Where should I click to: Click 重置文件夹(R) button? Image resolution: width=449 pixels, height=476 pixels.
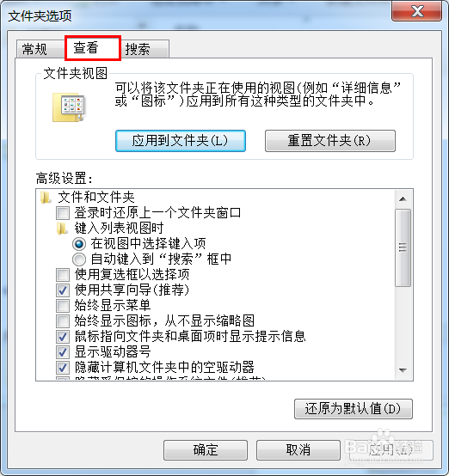pyautogui.click(x=330, y=141)
